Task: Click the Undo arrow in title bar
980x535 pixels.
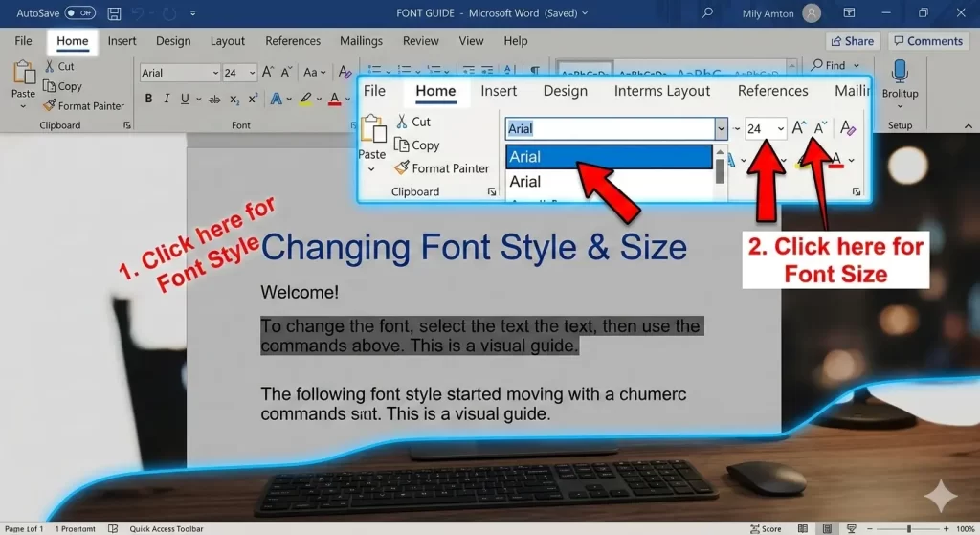Action: [139, 13]
